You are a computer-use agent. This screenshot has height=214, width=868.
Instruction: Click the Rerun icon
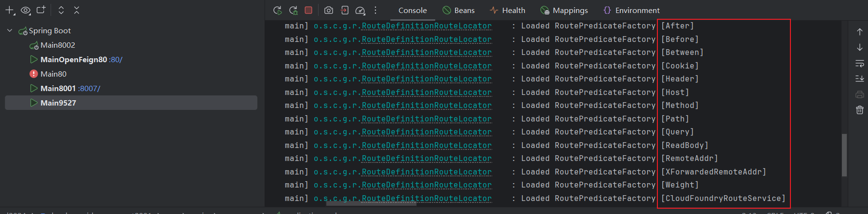pyautogui.click(x=278, y=10)
